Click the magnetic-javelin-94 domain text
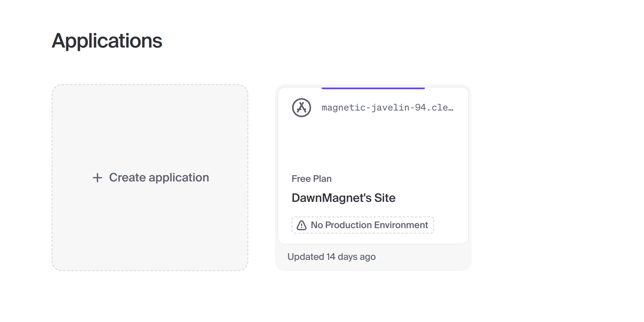This screenshot has width=644, height=322. click(x=387, y=108)
